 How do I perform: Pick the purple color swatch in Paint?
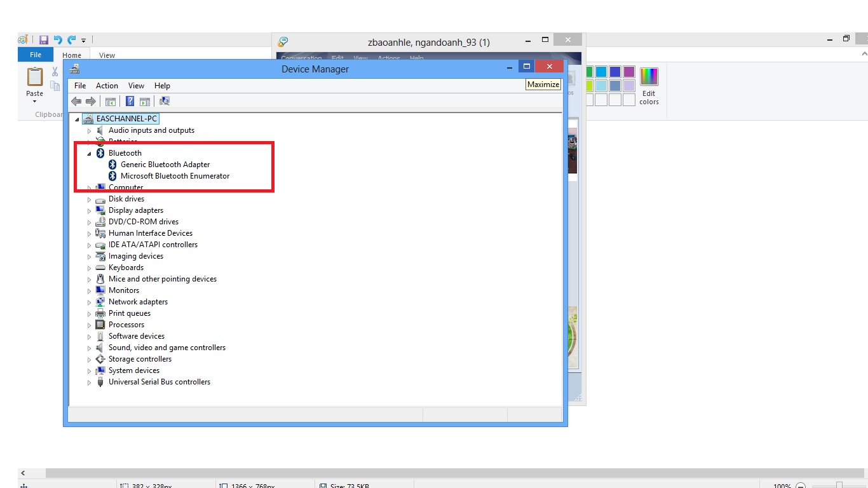628,72
